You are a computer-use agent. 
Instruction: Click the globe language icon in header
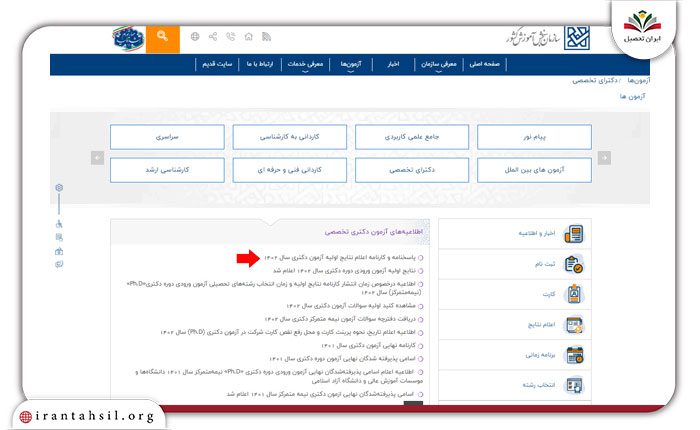[x=195, y=37]
